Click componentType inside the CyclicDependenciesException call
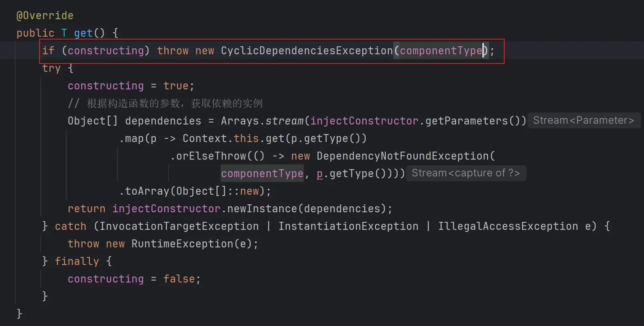Viewport: 644px width, 326px height. (x=441, y=51)
